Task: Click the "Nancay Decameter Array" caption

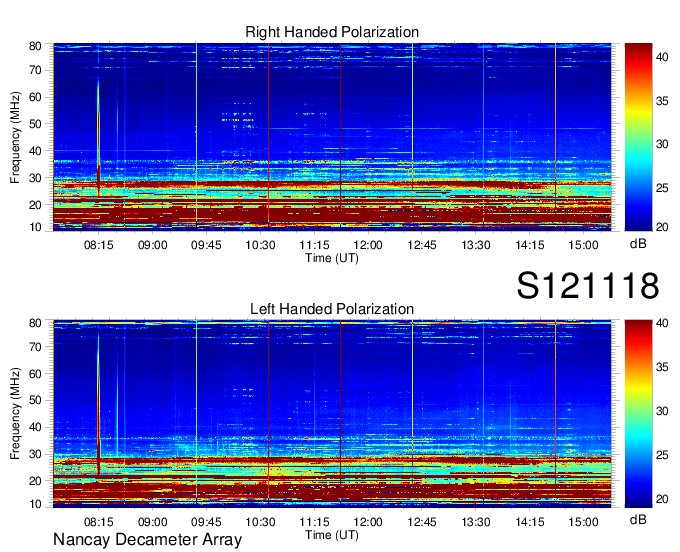Action: pos(147,540)
